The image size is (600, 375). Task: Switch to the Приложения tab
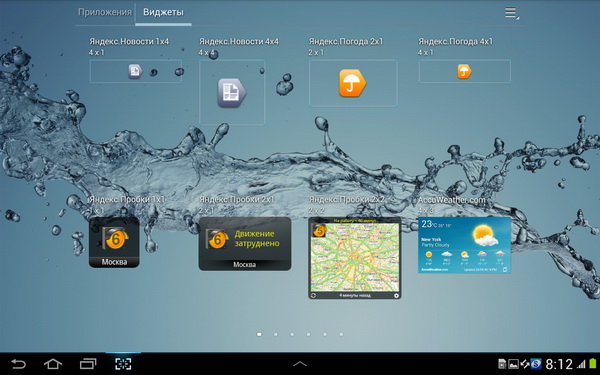pos(104,12)
